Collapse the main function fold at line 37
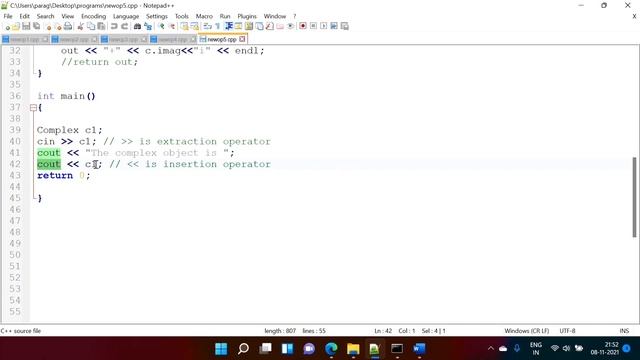This screenshot has width=640, height=360. pos(33,108)
